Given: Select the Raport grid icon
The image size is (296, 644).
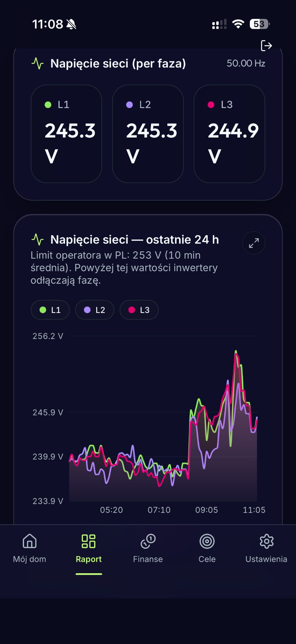Looking at the screenshot, I should (x=89, y=541).
